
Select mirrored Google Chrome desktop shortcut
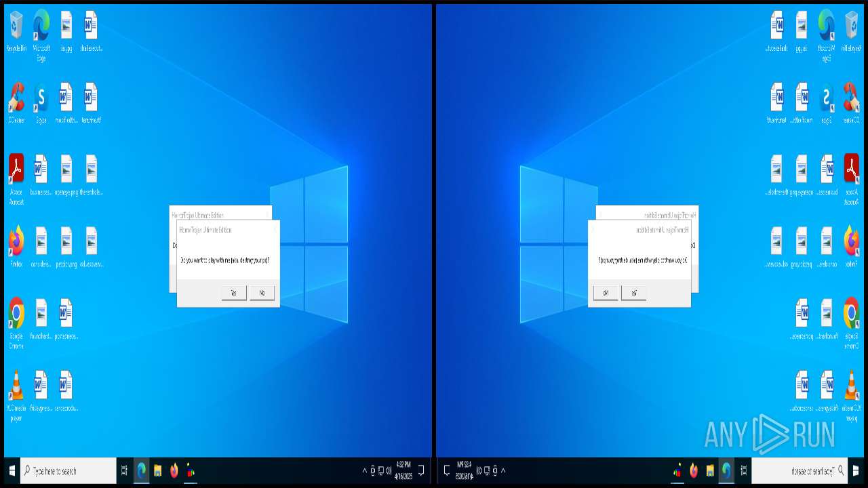[x=851, y=323]
